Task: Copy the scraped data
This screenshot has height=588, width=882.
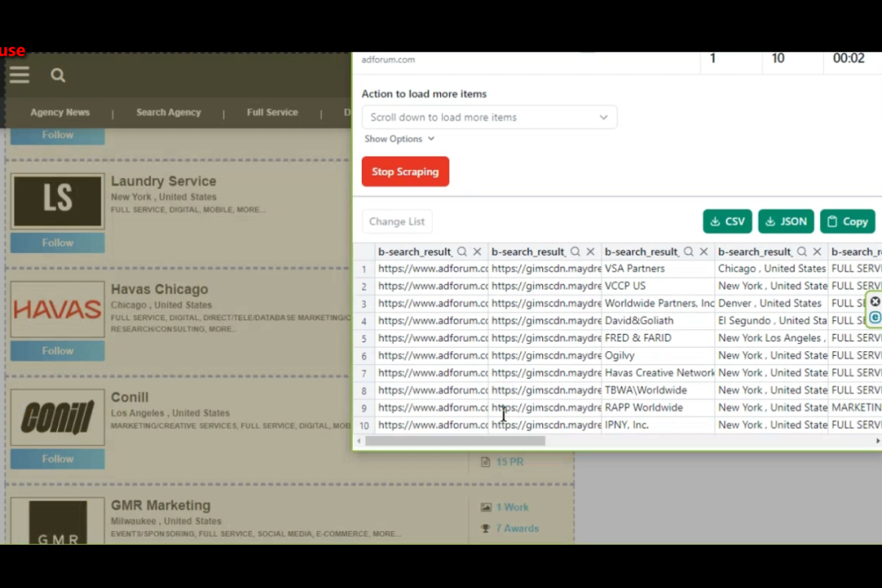Action: pyautogui.click(x=848, y=221)
